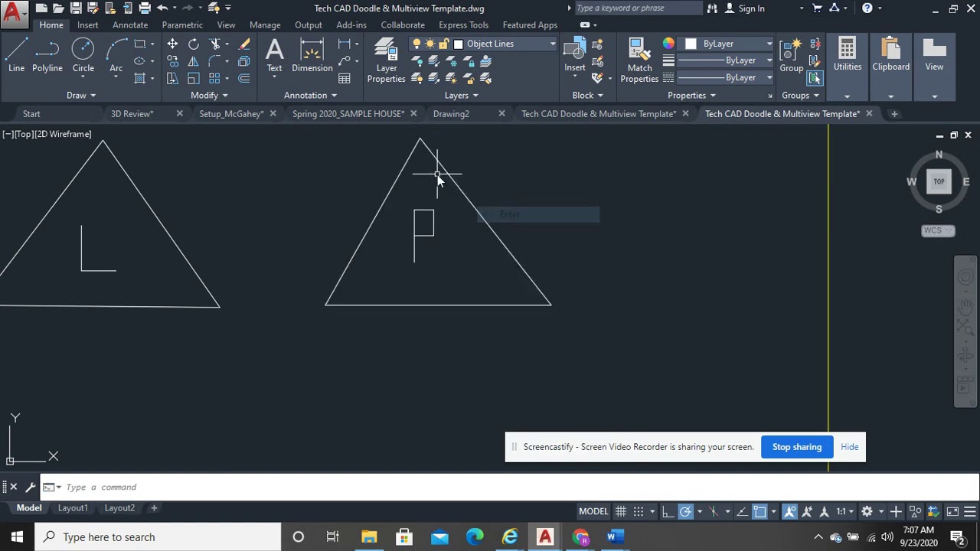Toggle annotation objects visibility in status bar
This screenshot has width=980, height=551.
pyautogui.click(x=790, y=511)
